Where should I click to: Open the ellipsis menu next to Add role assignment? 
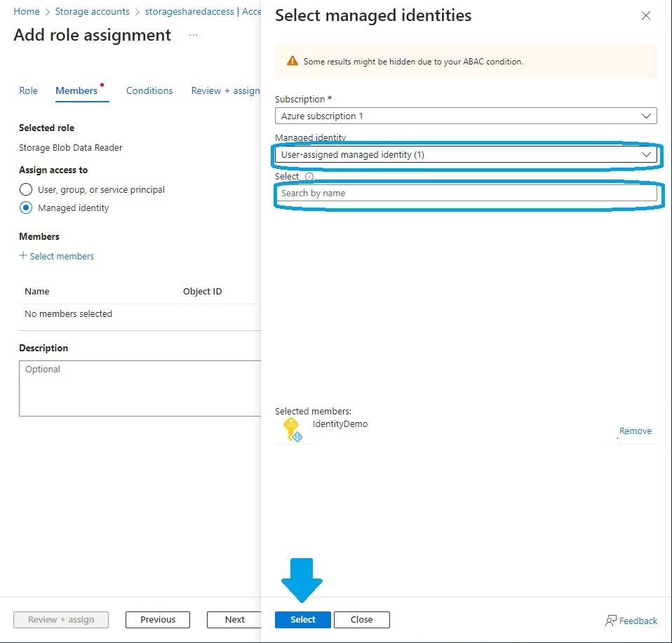[x=194, y=35]
